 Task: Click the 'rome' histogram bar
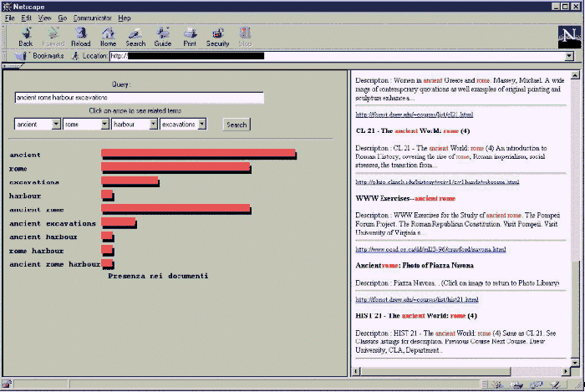(176, 168)
